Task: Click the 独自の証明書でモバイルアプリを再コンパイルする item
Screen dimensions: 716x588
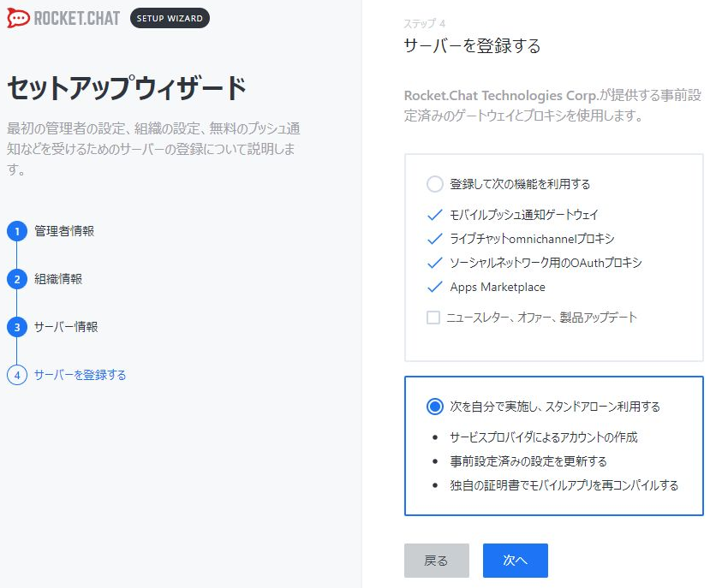Action: point(564,485)
